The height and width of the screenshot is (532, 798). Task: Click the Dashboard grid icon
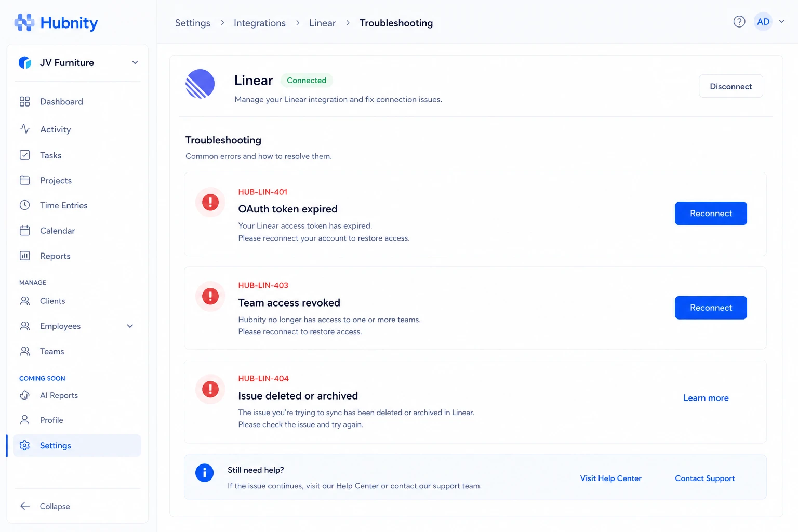point(24,101)
